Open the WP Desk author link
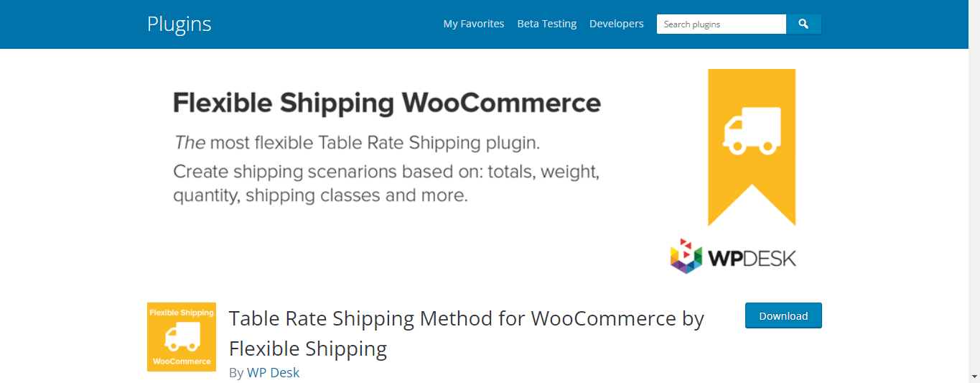 pyautogui.click(x=273, y=372)
